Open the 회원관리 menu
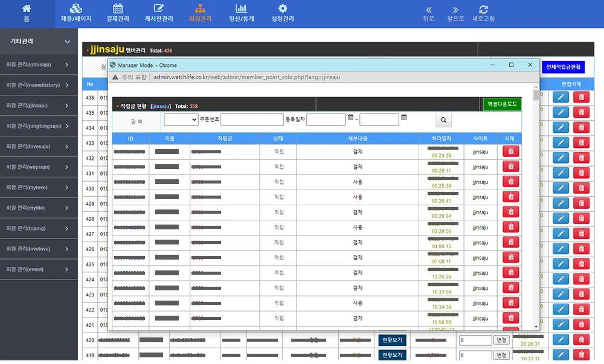The height and width of the screenshot is (364, 604). [x=200, y=13]
